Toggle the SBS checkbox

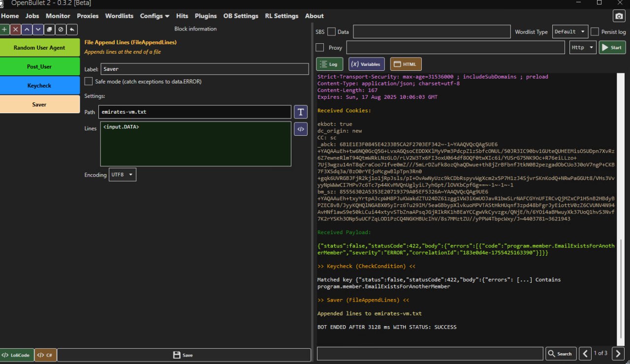(331, 32)
